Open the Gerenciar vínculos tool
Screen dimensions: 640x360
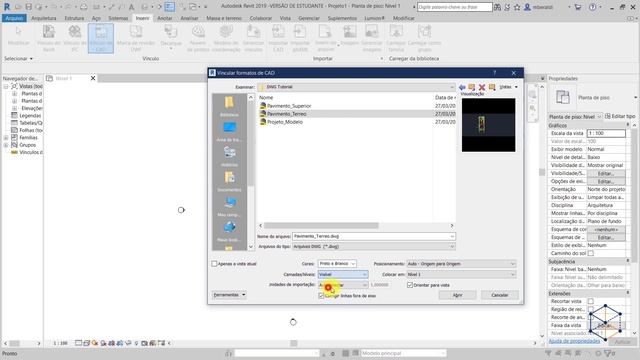pos(253,38)
